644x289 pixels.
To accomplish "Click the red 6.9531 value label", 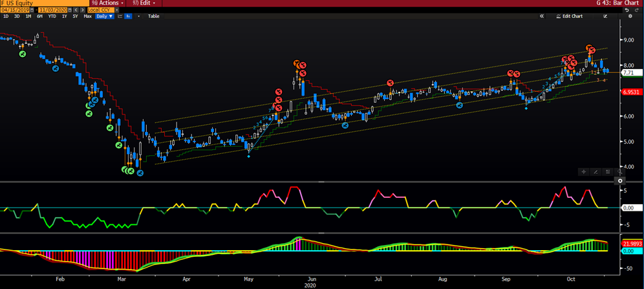I will coord(632,92).
